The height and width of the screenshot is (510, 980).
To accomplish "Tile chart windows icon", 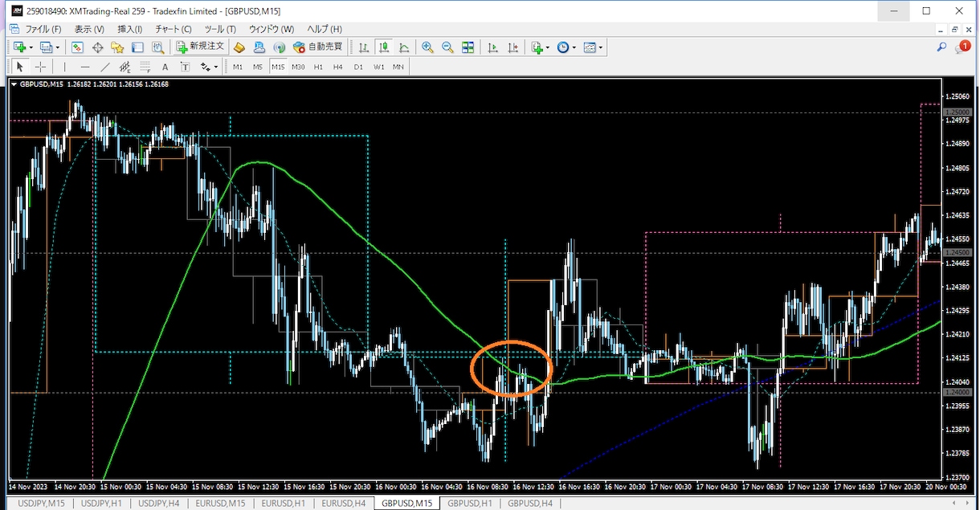I will [468, 47].
